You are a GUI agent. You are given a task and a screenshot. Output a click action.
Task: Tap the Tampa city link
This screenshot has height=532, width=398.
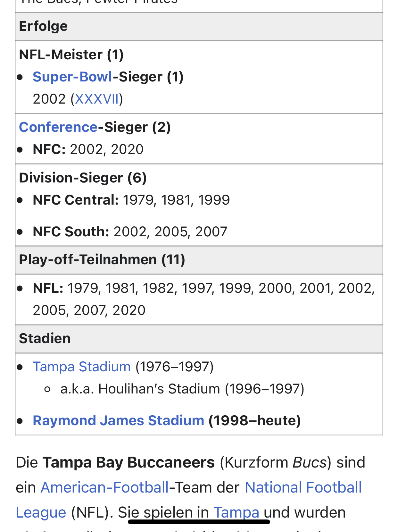click(236, 512)
